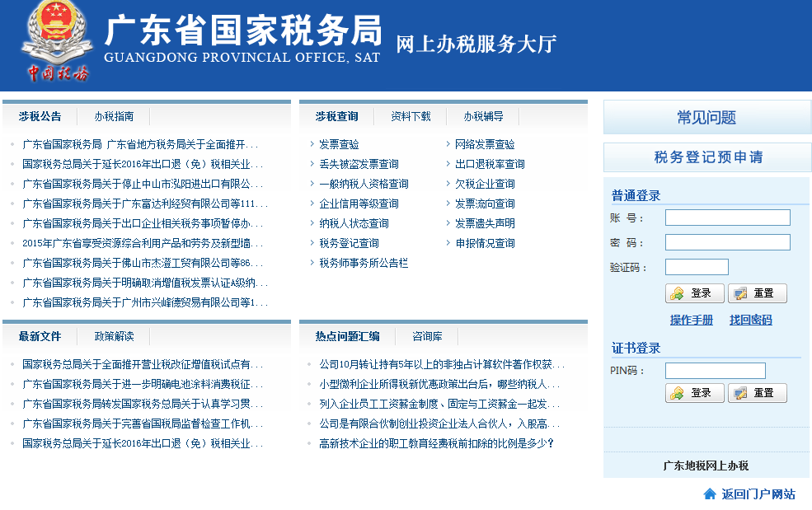Select the 最新文件 tab
Viewport: 812px width, 510px height.
(x=40, y=336)
